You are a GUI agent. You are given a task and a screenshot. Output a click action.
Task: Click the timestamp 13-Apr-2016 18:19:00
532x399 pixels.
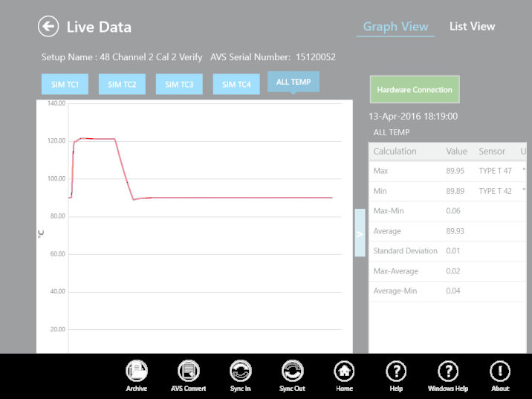pyautogui.click(x=413, y=117)
